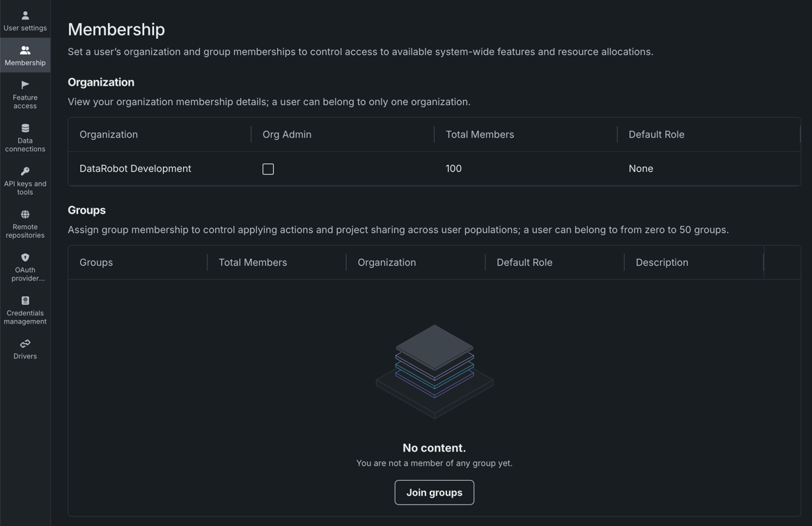Click the Groups column header
Screen dimensions: 812x526
pos(96,262)
